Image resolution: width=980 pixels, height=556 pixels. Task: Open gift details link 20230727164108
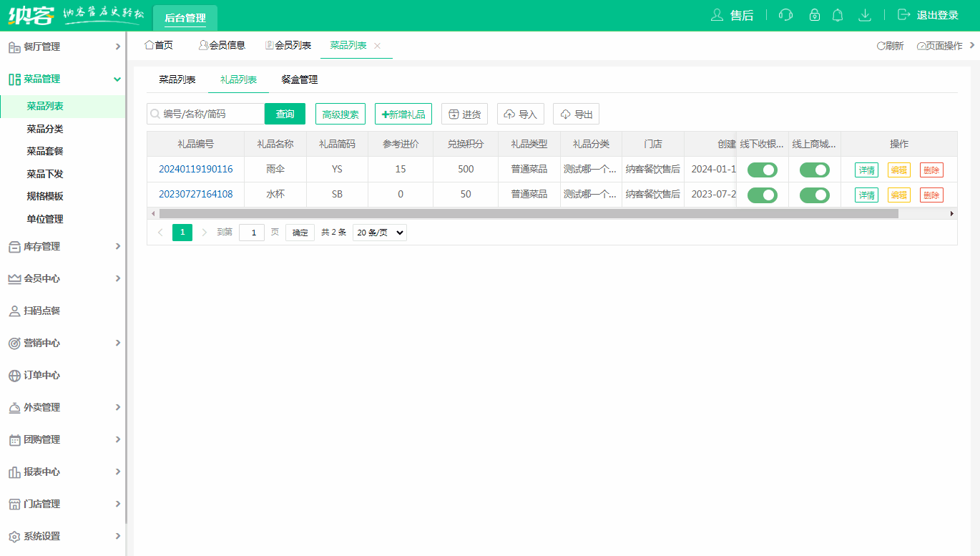pyautogui.click(x=195, y=195)
